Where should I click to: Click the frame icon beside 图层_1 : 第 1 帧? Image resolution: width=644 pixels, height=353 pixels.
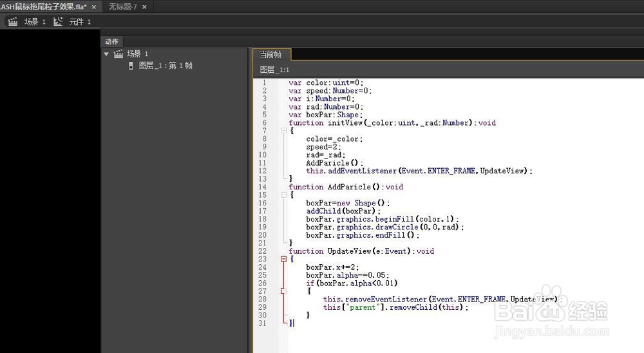click(131, 66)
